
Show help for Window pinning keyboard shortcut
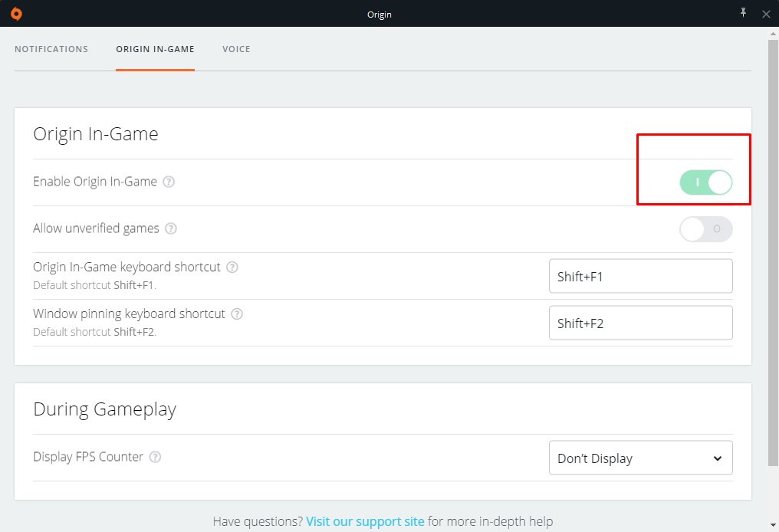click(x=237, y=314)
